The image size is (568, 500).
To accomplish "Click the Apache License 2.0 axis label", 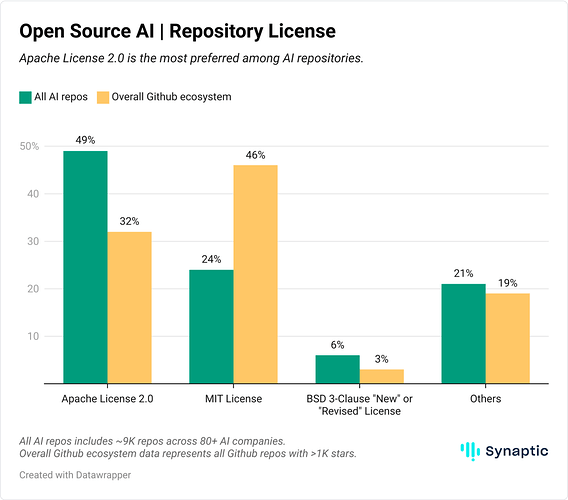I will [x=107, y=399].
